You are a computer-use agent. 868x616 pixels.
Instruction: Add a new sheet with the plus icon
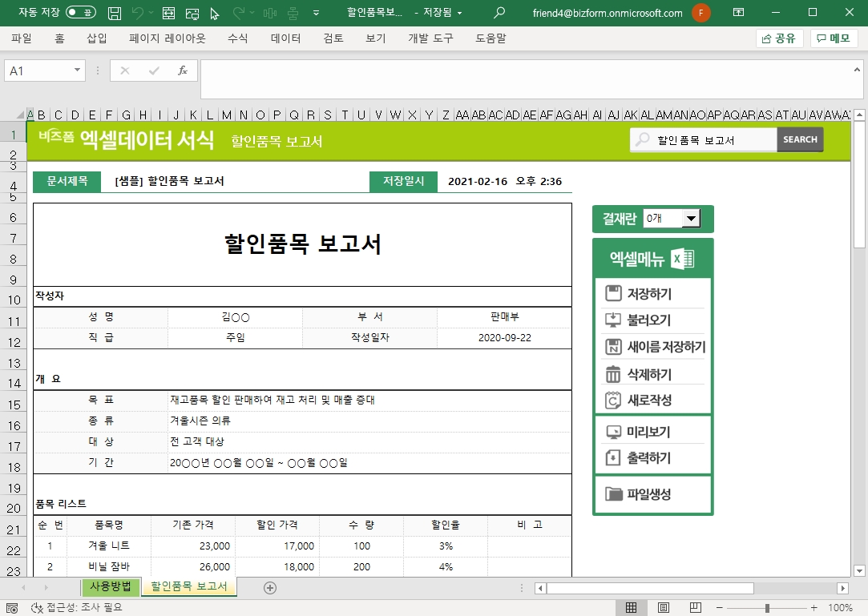pos(270,588)
